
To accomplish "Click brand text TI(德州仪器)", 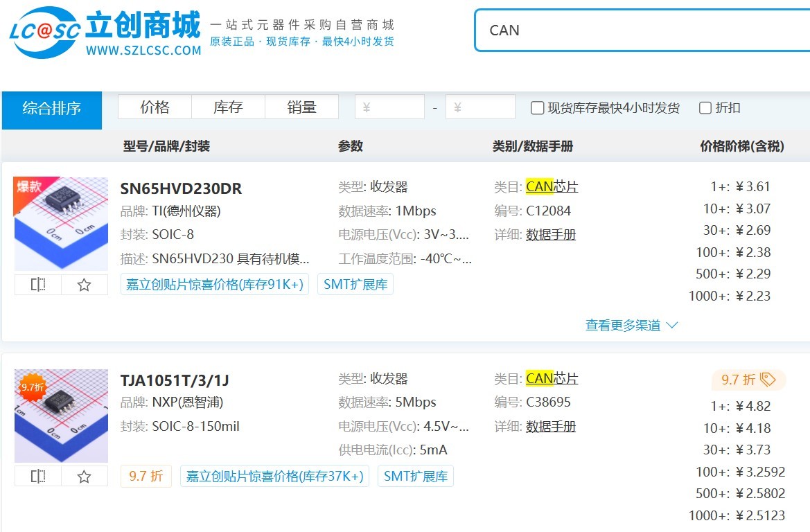I will tap(186, 211).
